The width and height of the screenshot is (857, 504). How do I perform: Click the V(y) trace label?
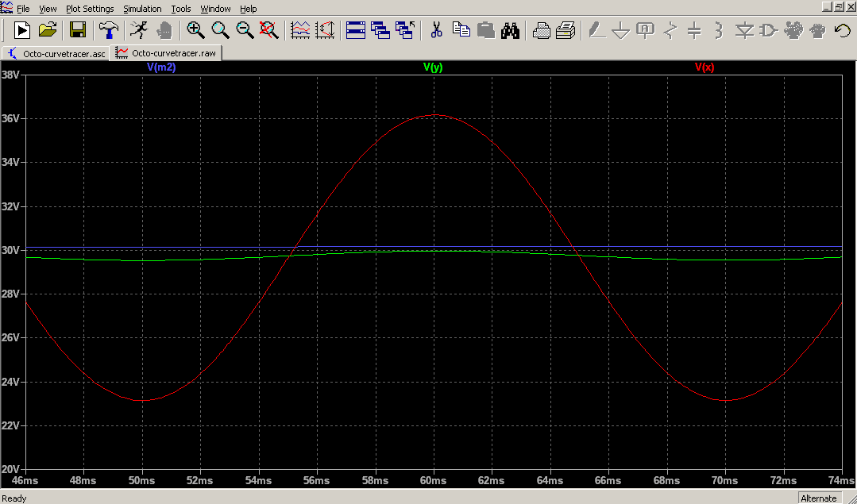[x=433, y=67]
